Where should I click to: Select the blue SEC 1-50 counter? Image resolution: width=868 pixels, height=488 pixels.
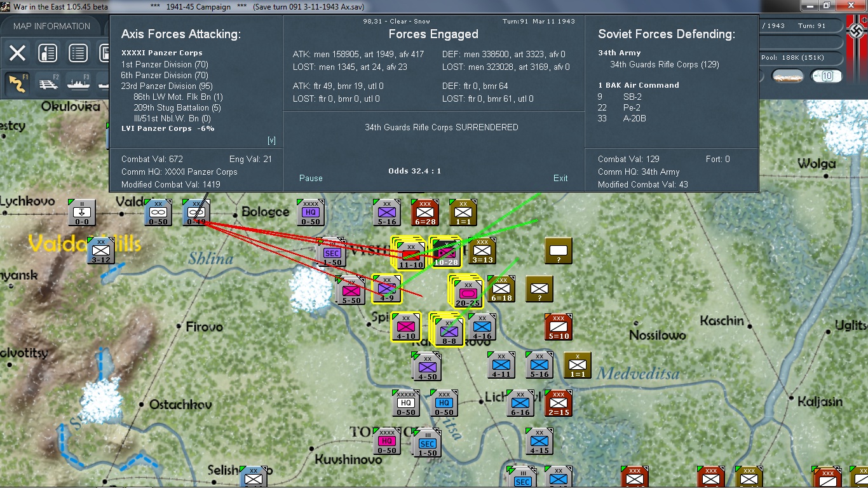[x=427, y=443]
